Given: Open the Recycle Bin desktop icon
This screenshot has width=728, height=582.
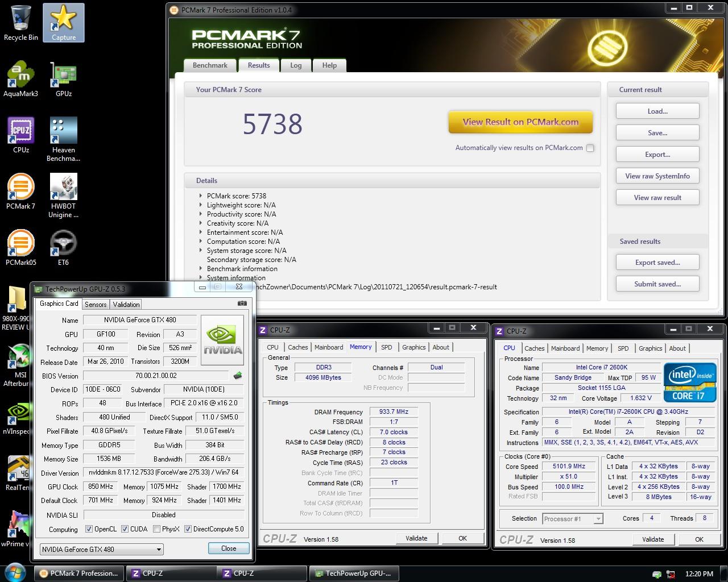Looking at the screenshot, I should [20, 23].
